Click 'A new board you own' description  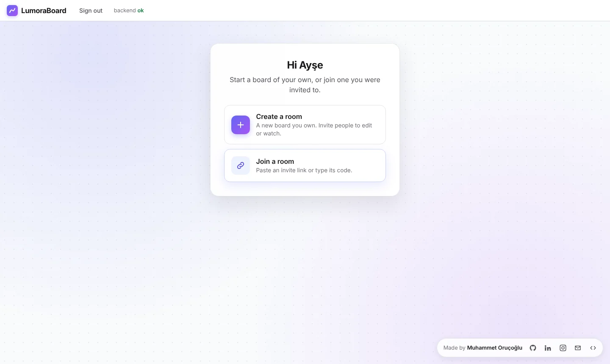pos(314,130)
